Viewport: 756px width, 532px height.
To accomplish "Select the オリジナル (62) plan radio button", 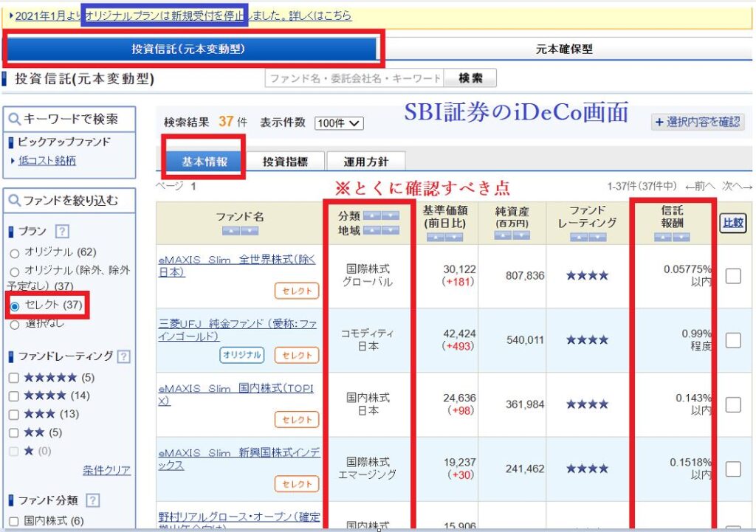I will coord(14,252).
